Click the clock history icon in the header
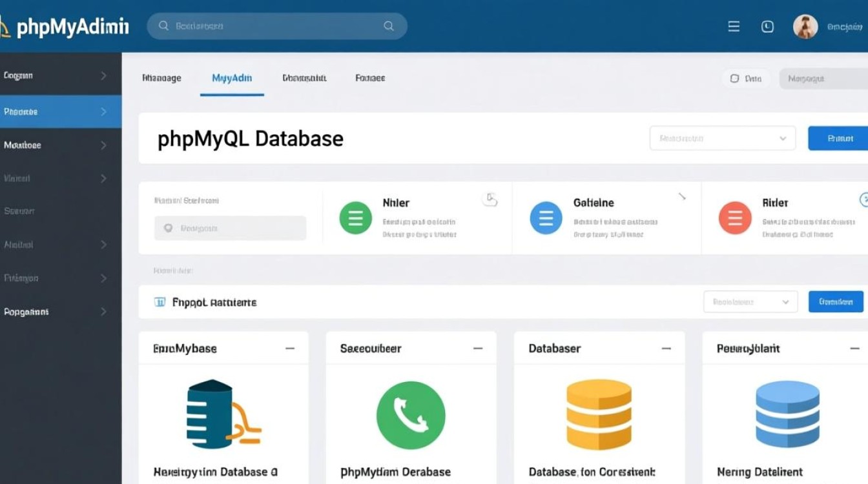This screenshot has height=484, width=868. 767,26
